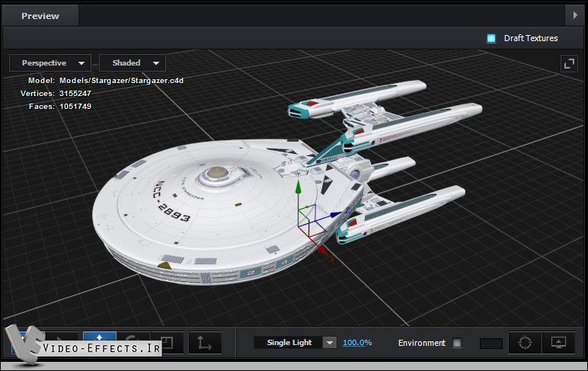
Task: Select the scale transform tool
Action: tap(167, 343)
